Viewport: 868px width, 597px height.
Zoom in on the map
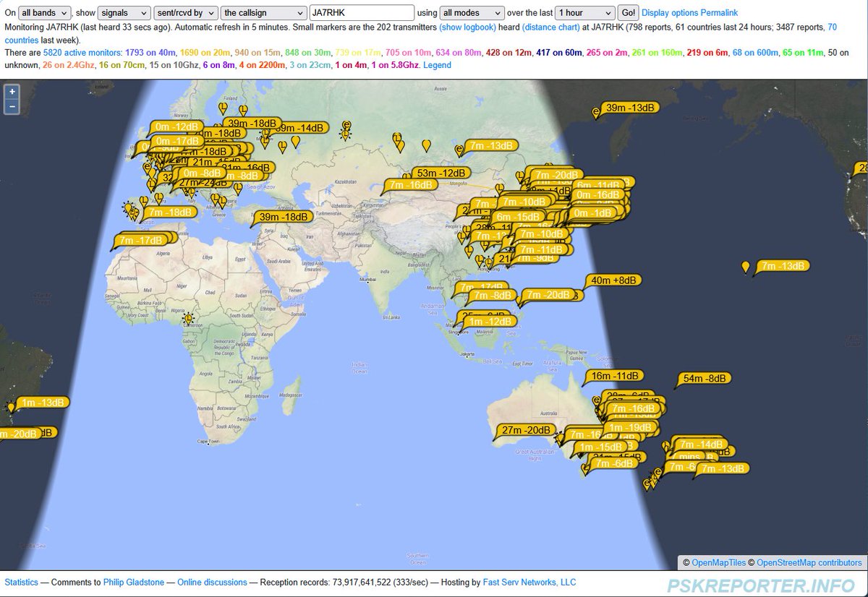point(12,92)
